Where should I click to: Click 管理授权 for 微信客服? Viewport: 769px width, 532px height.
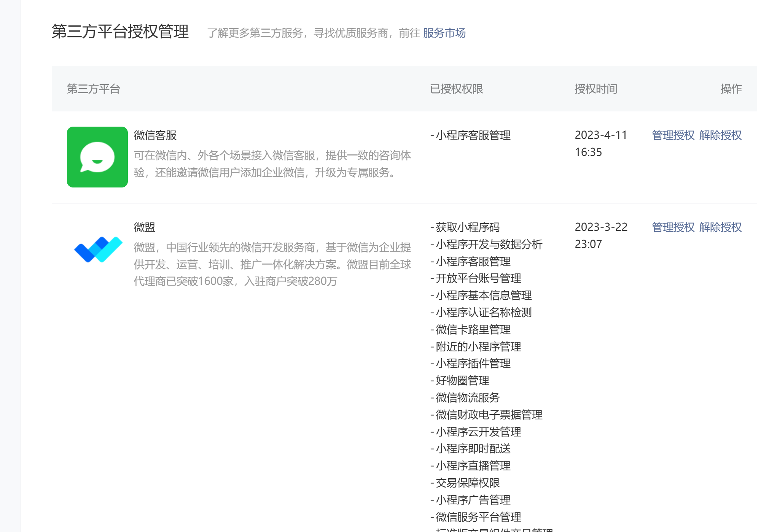click(673, 135)
